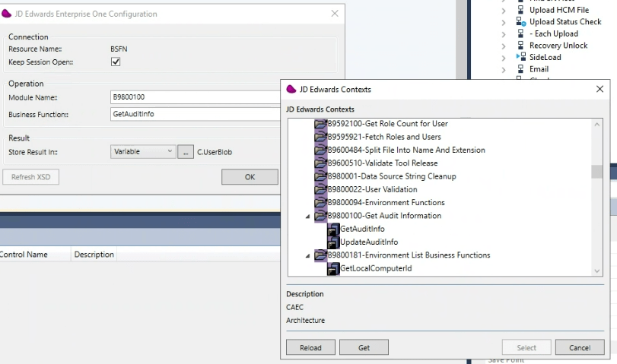The image size is (617, 364).
Task: Collapse B9800100-Get Audit Information node
Action: [307, 217]
